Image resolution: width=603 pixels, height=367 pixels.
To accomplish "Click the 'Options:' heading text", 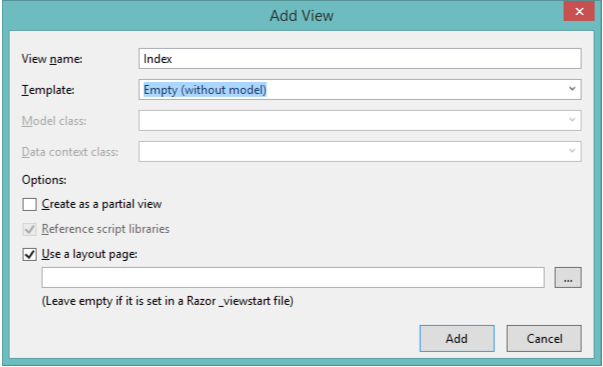I will (x=44, y=180).
